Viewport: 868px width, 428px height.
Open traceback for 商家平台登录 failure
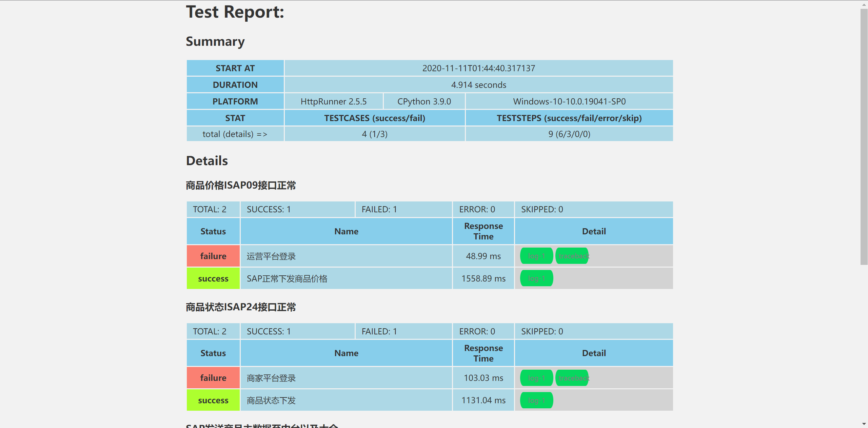click(572, 378)
